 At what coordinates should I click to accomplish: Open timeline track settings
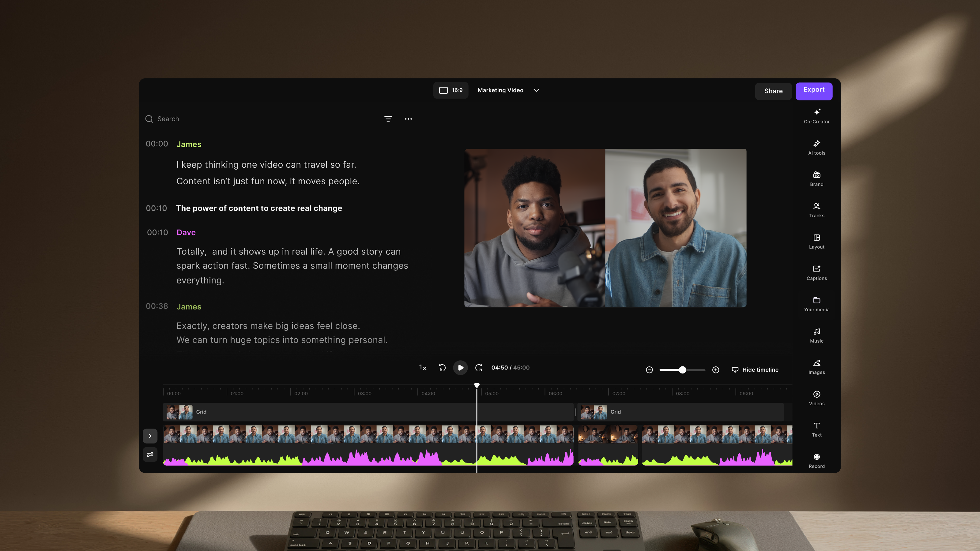pyautogui.click(x=150, y=454)
